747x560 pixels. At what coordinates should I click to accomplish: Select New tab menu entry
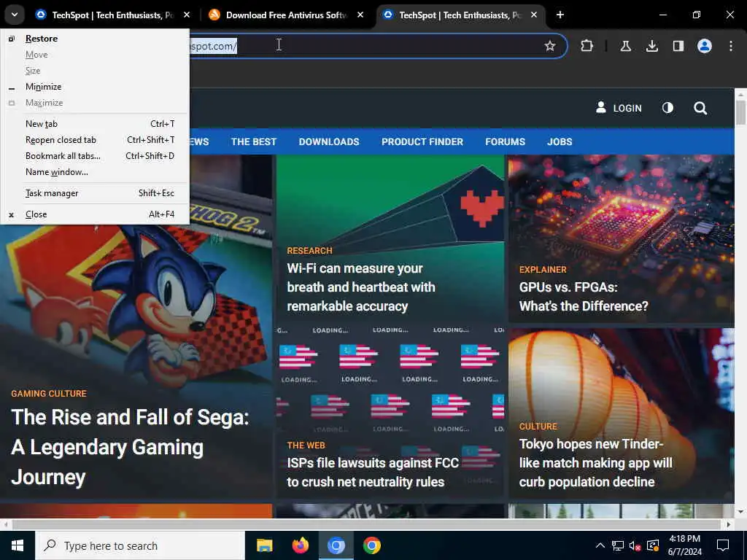pos(95,124)
